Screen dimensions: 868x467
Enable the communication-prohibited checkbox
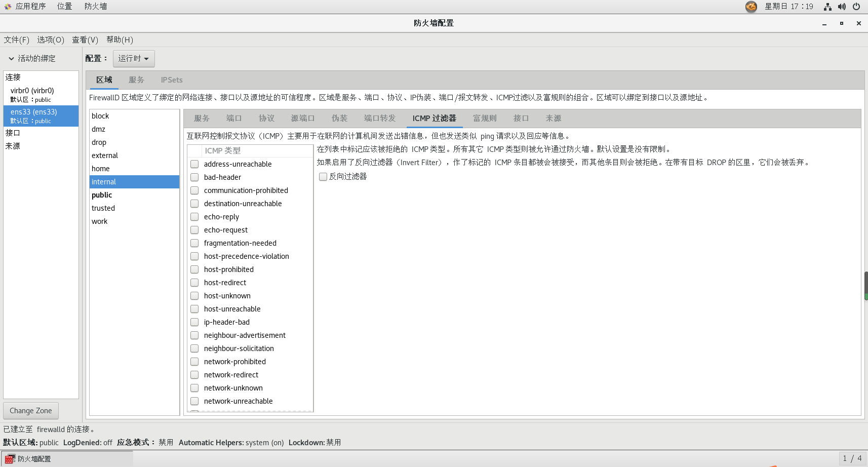(194, 190)
